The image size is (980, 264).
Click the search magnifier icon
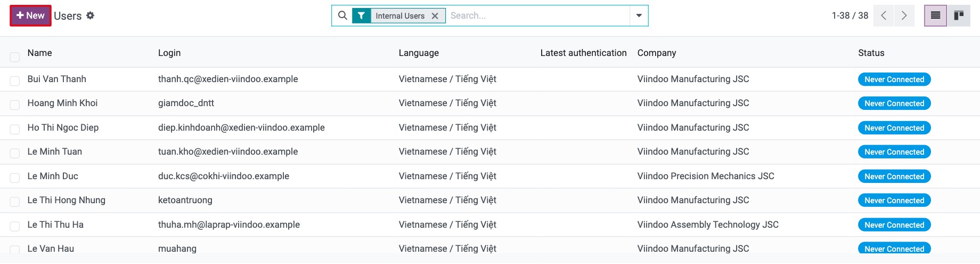pos(342,15)
